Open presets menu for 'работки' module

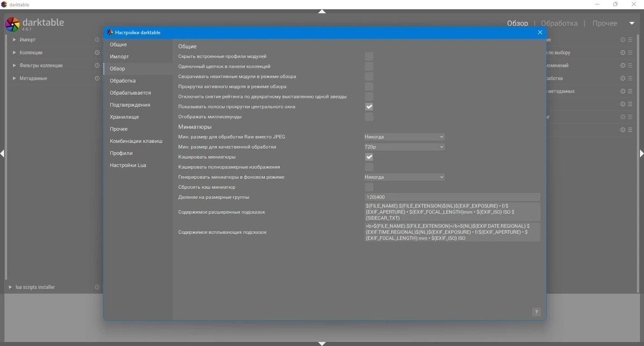pos(630,78)
